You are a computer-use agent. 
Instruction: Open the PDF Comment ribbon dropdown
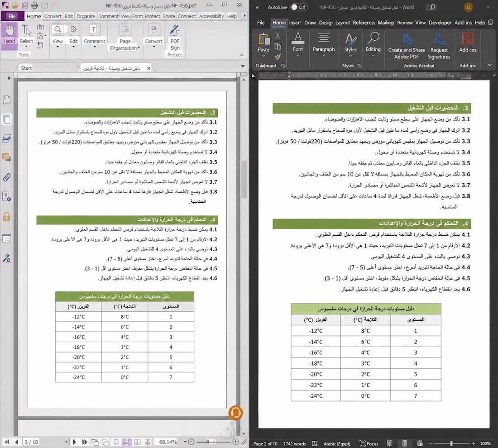pyautogui.click(x=94, y=47)
